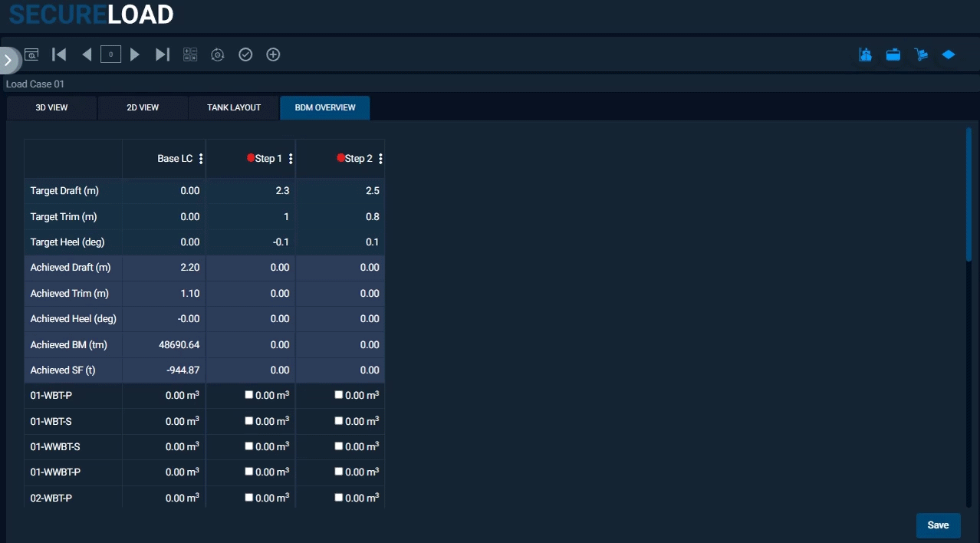The image size is (980, 543).
Task: Expand the collapsed left side panel
Action: point(8,59)
